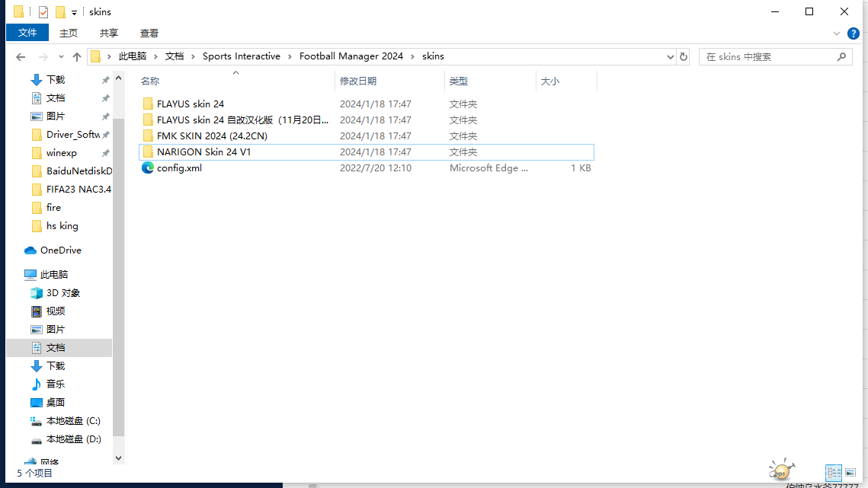Click properties checkmark icon in title bar
The width and height of the screenshot is (868, 488).
(43, 11)
